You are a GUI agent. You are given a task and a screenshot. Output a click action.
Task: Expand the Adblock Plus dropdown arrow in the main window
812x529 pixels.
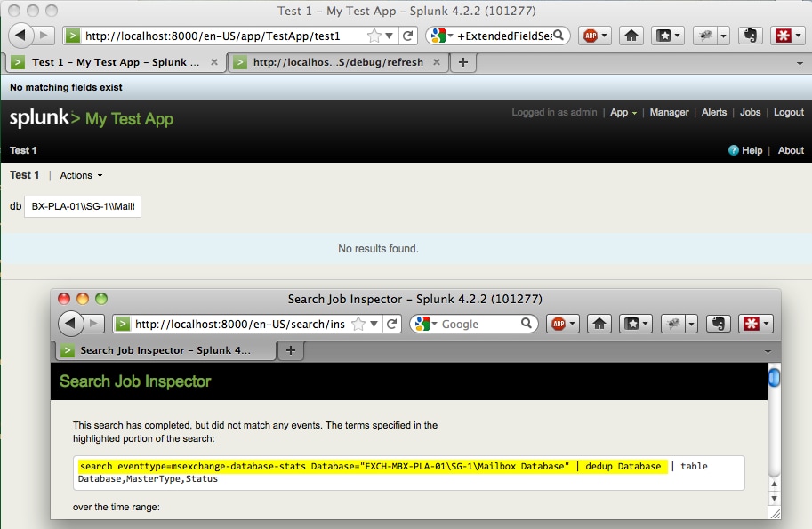click(604, 36)
